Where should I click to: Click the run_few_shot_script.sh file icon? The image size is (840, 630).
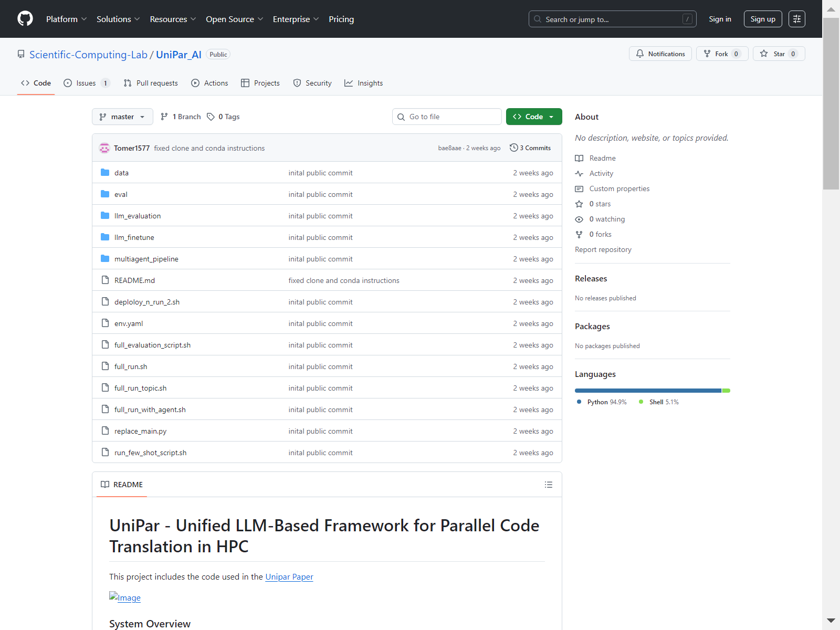pos(105,453)
